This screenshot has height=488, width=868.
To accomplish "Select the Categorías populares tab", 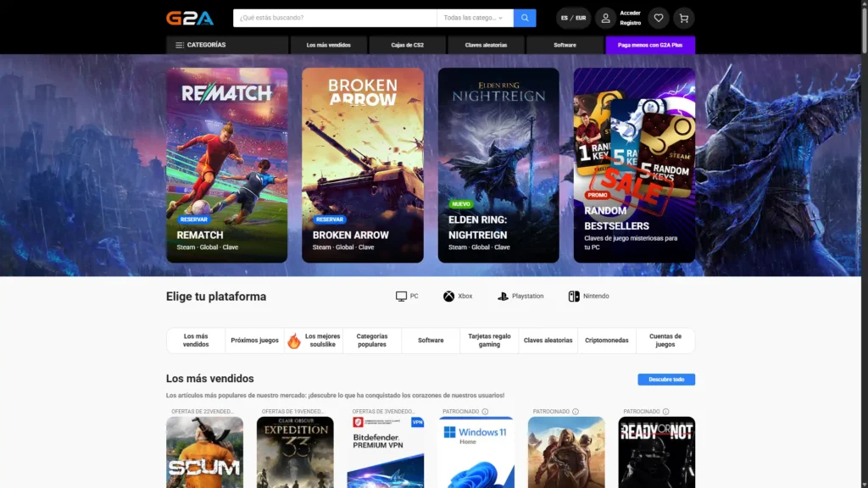I will click(x=372, y=341).
